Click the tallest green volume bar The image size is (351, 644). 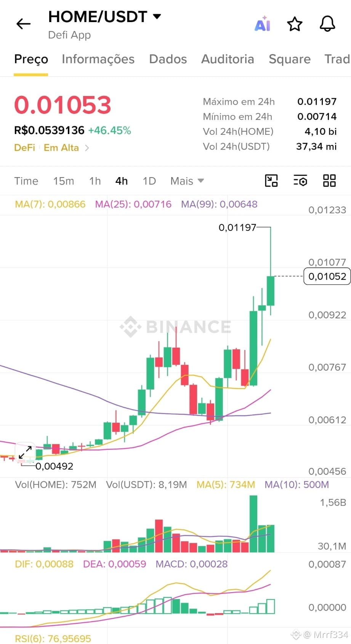click(x=253, y=524)
